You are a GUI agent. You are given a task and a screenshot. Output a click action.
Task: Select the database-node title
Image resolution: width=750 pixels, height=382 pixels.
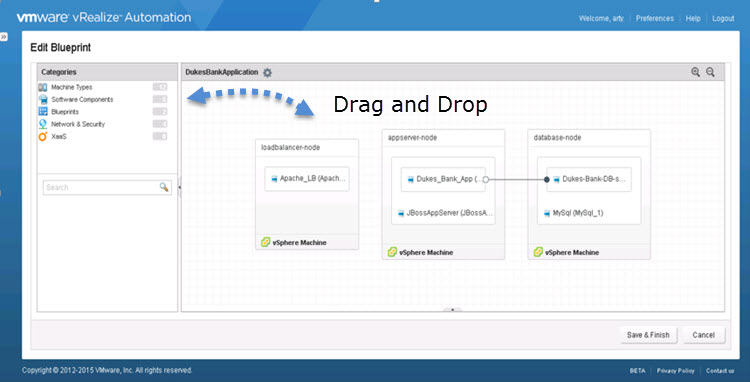point(557,138)
